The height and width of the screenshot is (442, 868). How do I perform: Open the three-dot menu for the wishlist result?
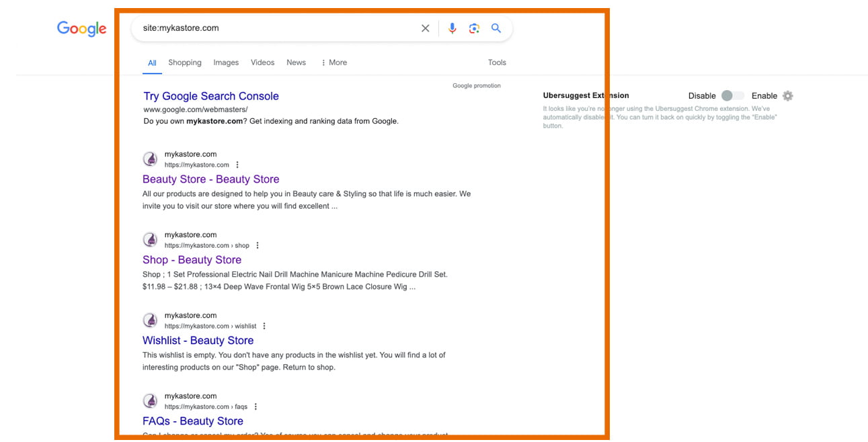[x=264, y=326]
